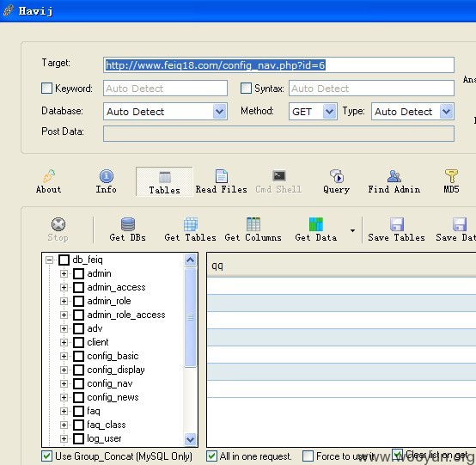Toggle All in one request checkbox

point(211,456)
